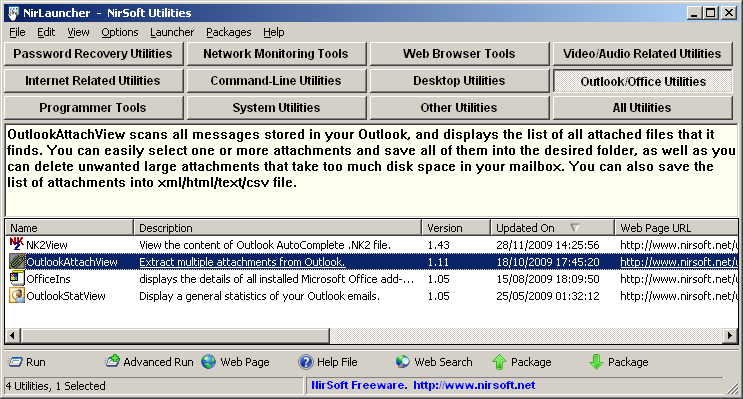Viewport: 743px width, 399px height.
Task: Switch to Network Monitoring Tools group
Action: click(x=276, y=54)
